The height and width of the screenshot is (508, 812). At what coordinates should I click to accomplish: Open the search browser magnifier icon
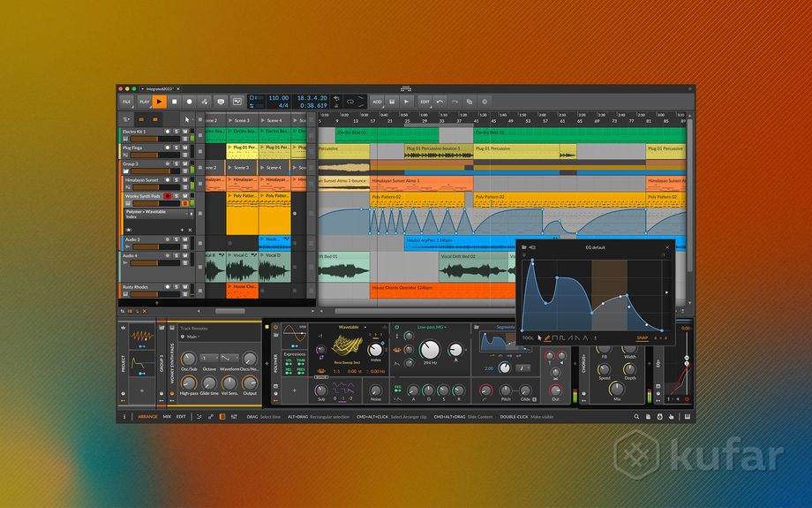636,417
